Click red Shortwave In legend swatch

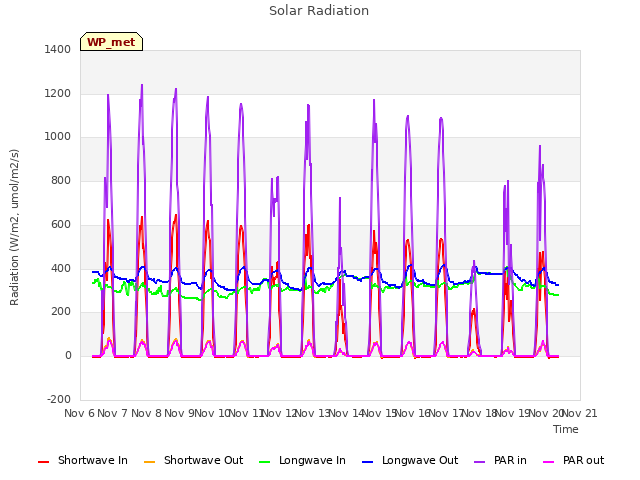pyautogui.click(x=43, y=462)
